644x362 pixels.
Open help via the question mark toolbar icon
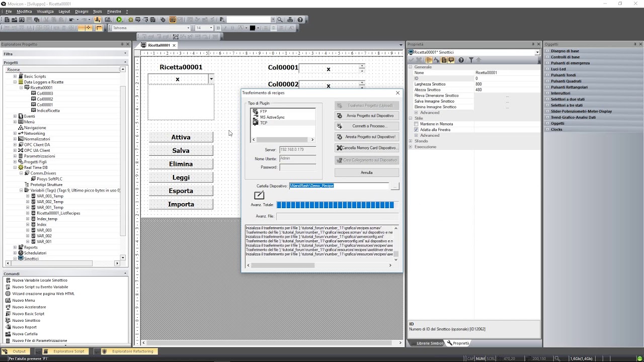point(300,20)
